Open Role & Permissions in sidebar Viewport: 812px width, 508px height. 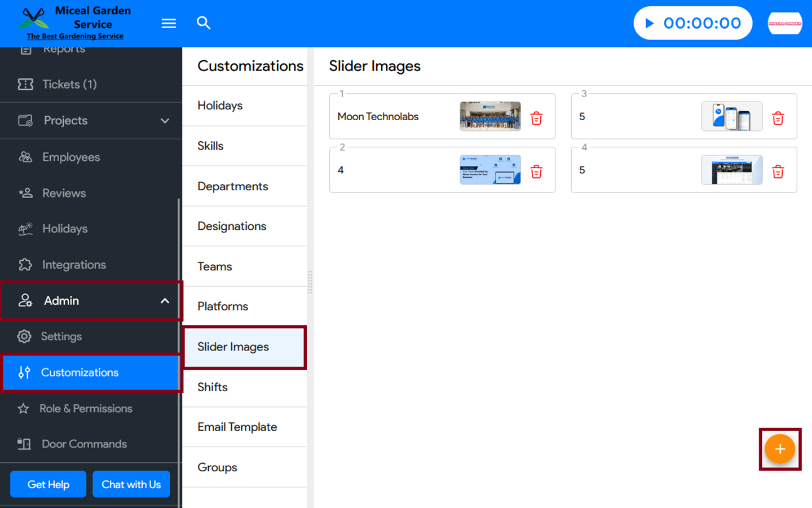click(x=86, y=409)
